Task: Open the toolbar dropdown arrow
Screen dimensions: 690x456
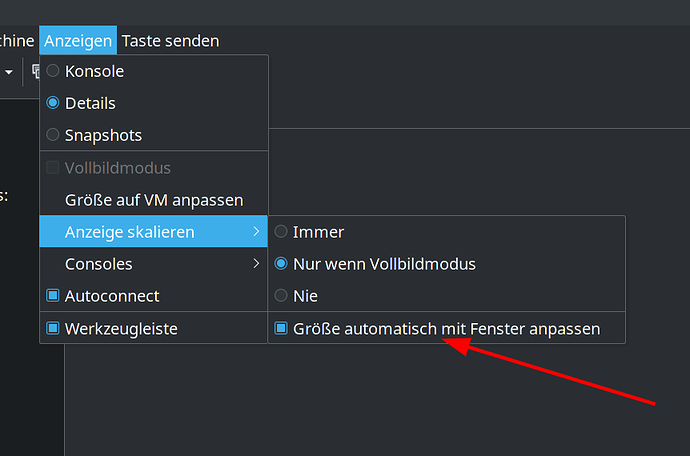Action: [x=9, y=72]
